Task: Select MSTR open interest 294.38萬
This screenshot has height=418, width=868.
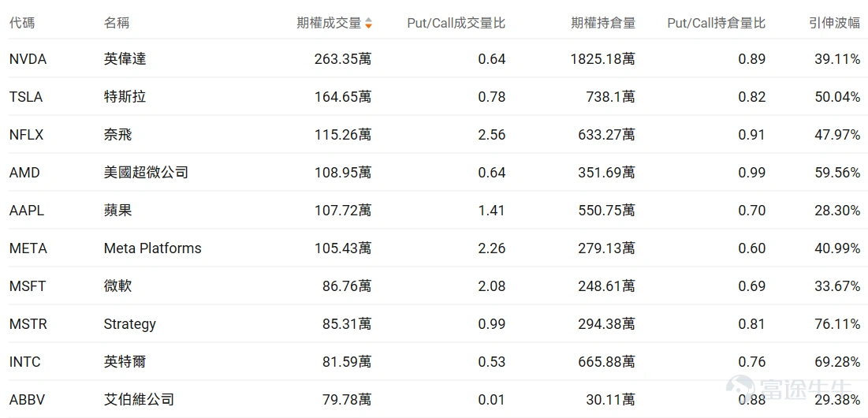Action: click(607, 324)
